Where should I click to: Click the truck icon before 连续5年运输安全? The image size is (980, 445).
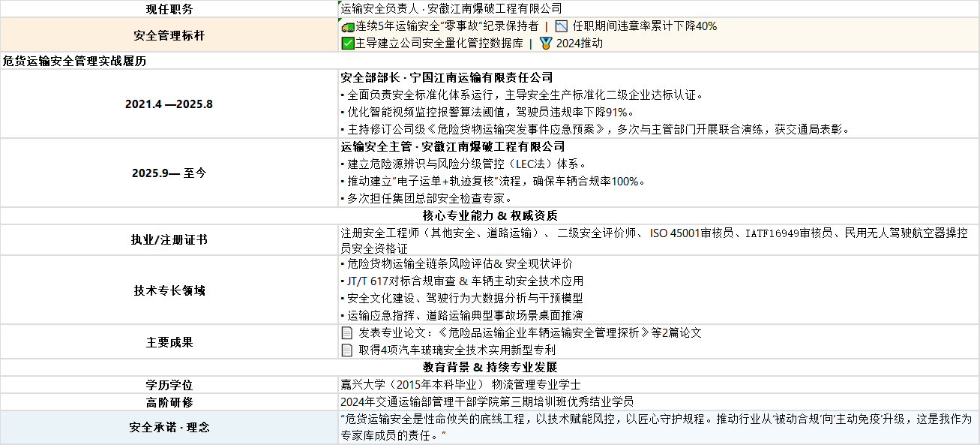[x=347, y=26]
